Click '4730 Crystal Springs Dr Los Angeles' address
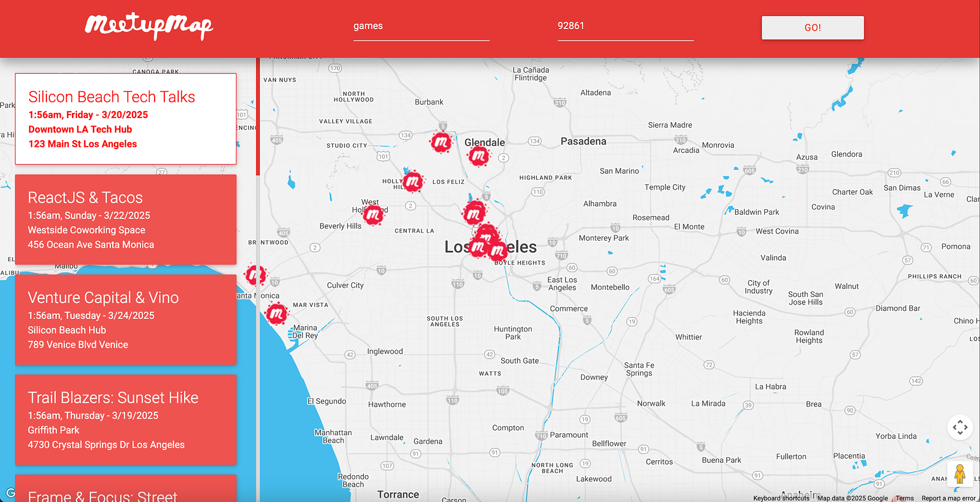 pos(106,445)
